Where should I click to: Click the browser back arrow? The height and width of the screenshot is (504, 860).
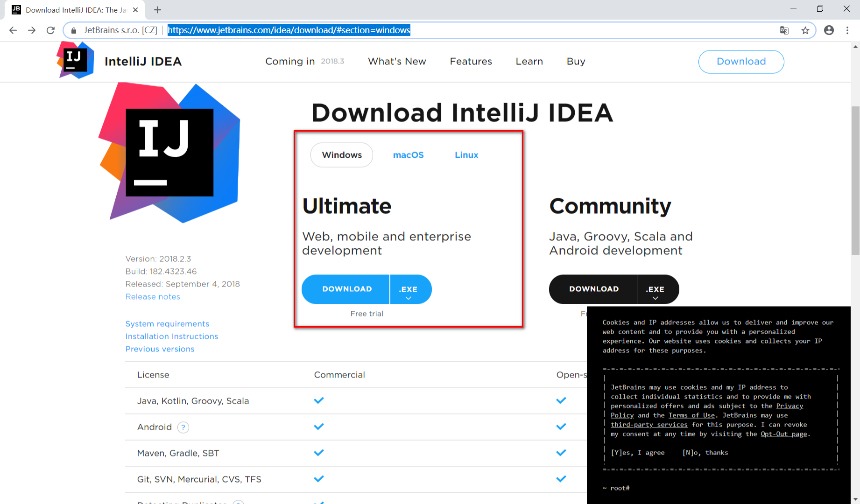pyautogui.click(x=13, y=30)
